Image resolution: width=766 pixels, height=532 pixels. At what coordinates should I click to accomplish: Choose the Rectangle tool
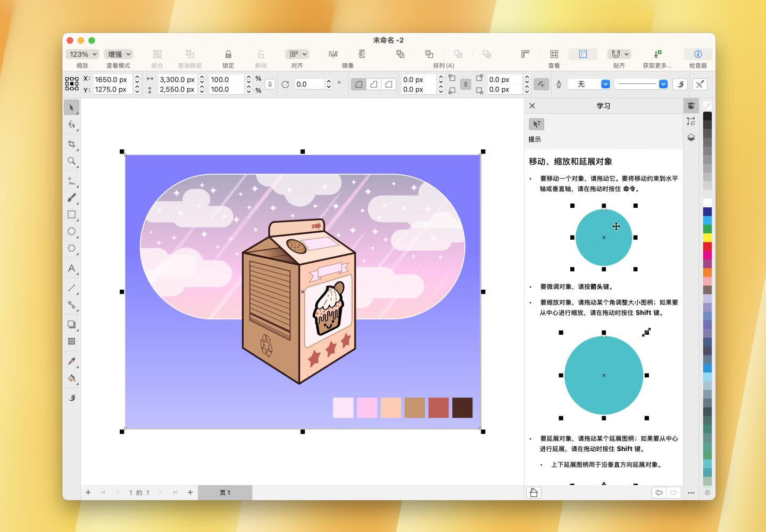pos(72,215)
